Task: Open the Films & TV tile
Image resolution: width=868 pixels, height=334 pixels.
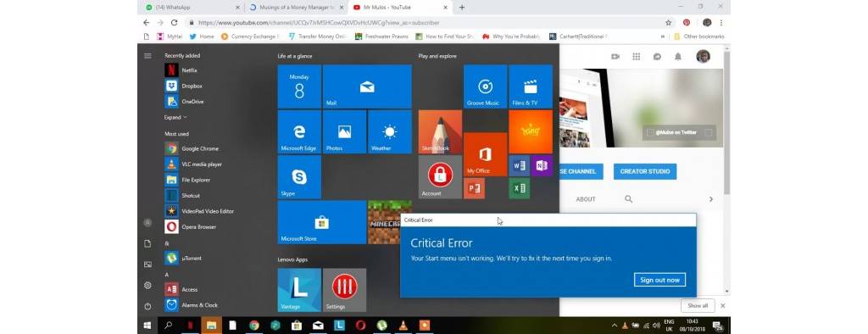Action: (x=531, y=86)
